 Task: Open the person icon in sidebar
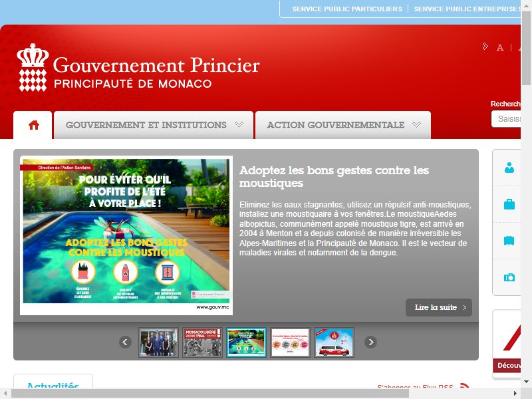pyautogui.click(x=509, y=168)
